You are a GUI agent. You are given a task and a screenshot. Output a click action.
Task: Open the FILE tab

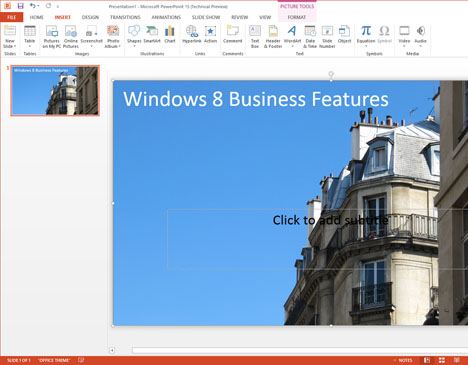point(11,17)
